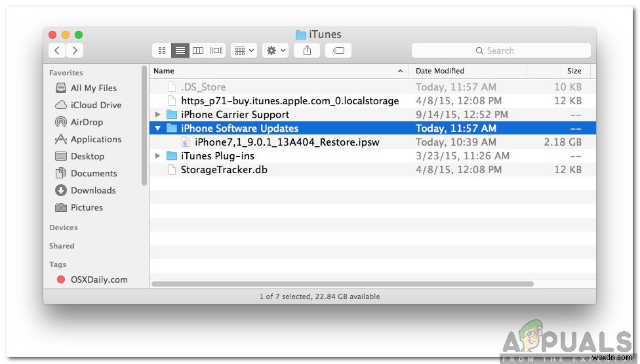
Task: Click the StorageTracker.db file icon
Action: pyautogui.click(x=172, y=170)
